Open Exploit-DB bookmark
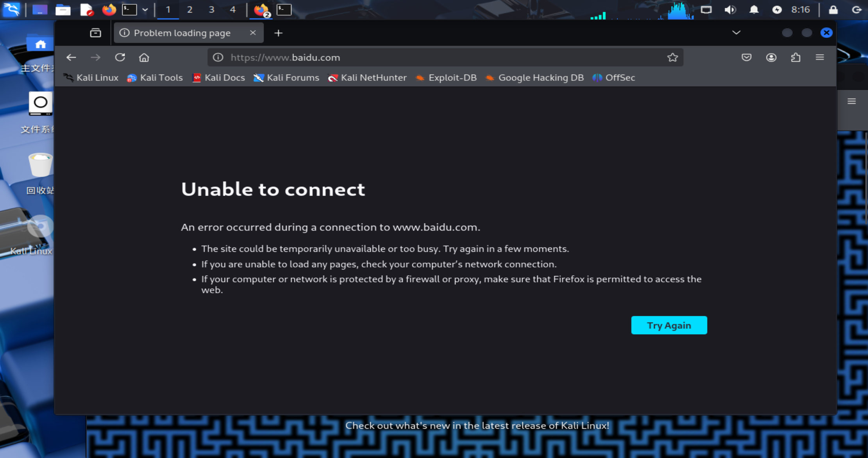The height and width of the screenshot is (458, 868). (x=446, y=78)
